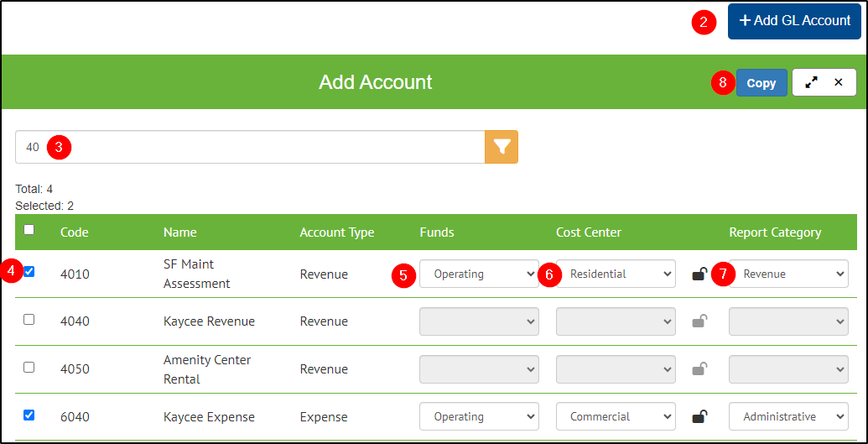The width and height of the screenshot is (868, 444).
Task: Click the Report Category column header
Action: click(x=775, y=232)
